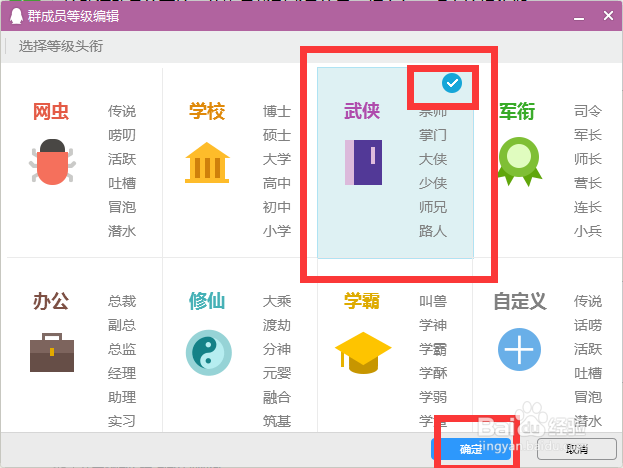
Task: Click 小学 level in 学校 list
Action: (x=277, y=231)
